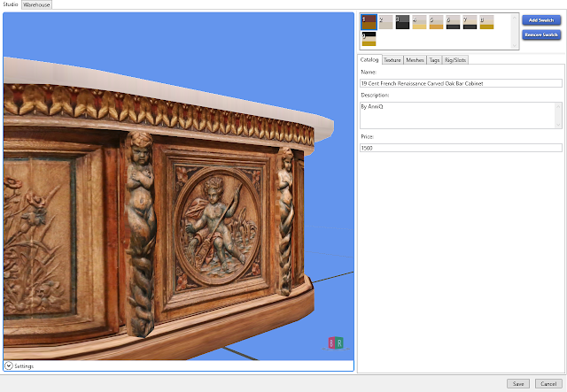The image size is (567, 392).
Task: Select swatch 3 dark black
Action: click(x=402, y=22)
